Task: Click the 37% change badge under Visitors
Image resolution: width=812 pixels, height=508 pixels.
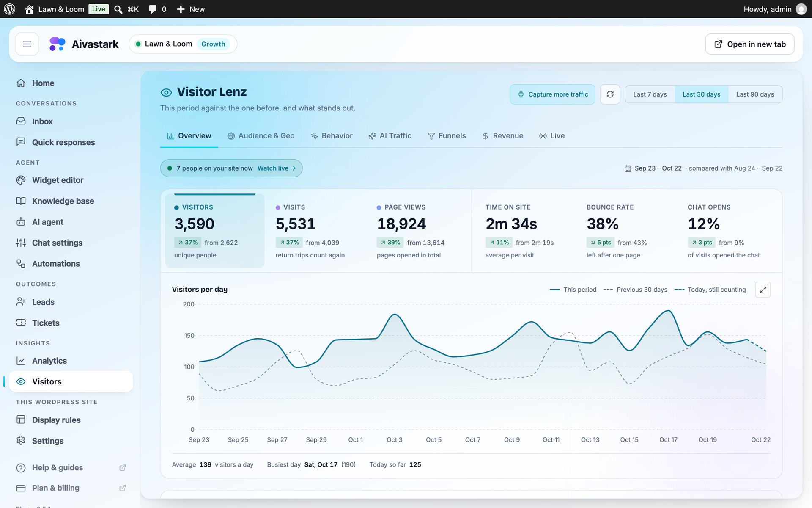Action: point(188,243)
